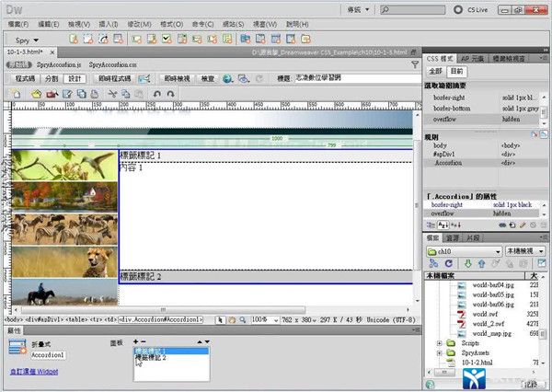The image size is (552, 392).
Task: Open SpryAccordion.js related file
Action: 59,64
